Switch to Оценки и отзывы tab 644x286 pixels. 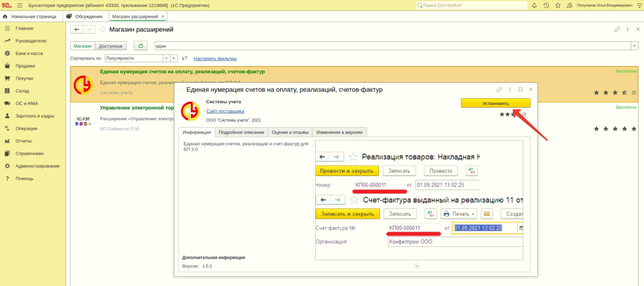290,132
